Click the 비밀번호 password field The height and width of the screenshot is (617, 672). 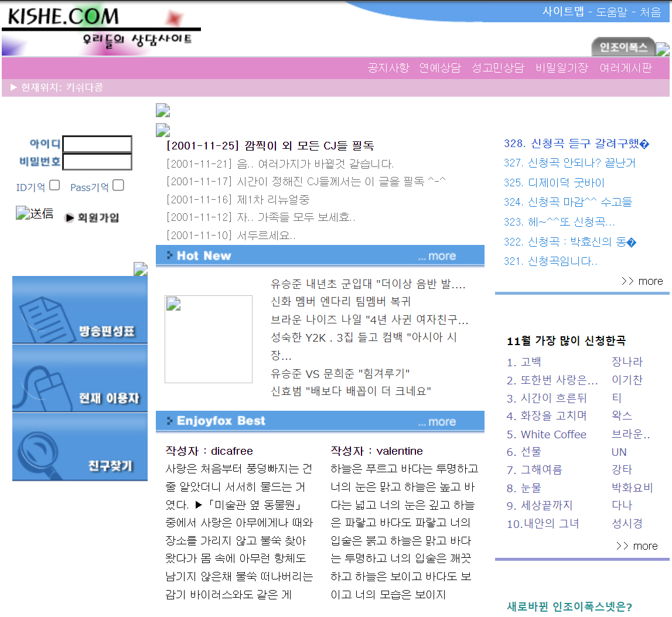pos(97,162)
